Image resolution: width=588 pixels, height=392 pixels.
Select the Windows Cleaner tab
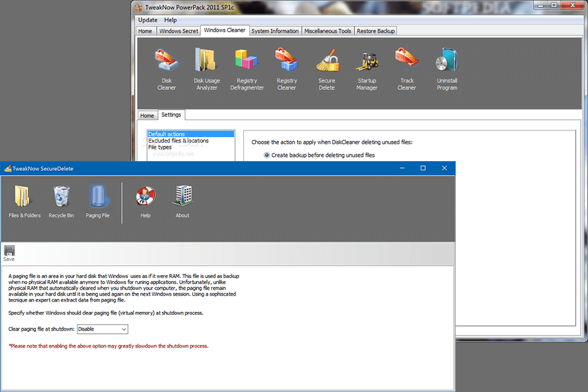click(225, 31)
